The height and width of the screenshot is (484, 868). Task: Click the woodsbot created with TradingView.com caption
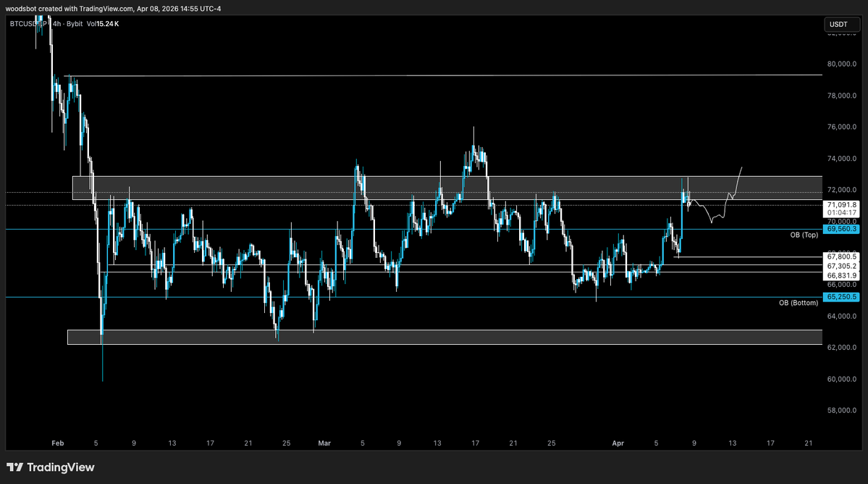113,8
